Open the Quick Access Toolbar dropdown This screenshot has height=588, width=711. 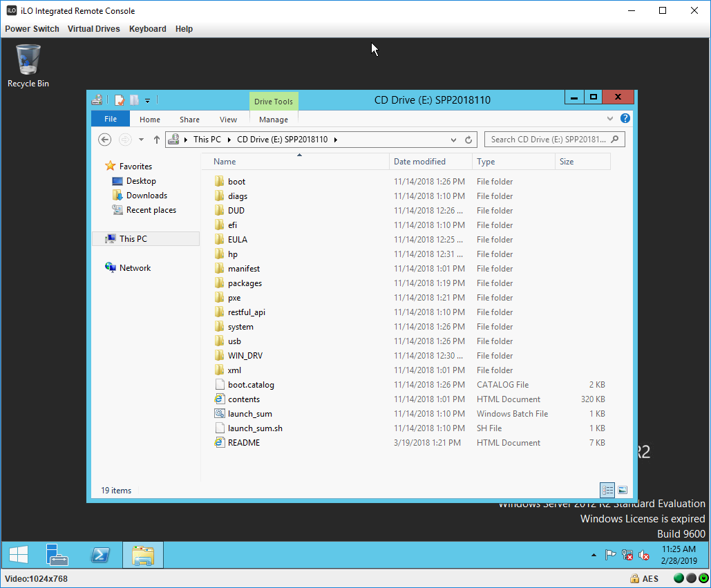148,100
